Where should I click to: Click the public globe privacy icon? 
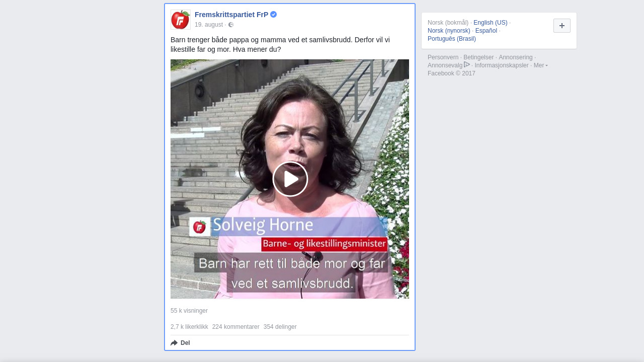231,25
